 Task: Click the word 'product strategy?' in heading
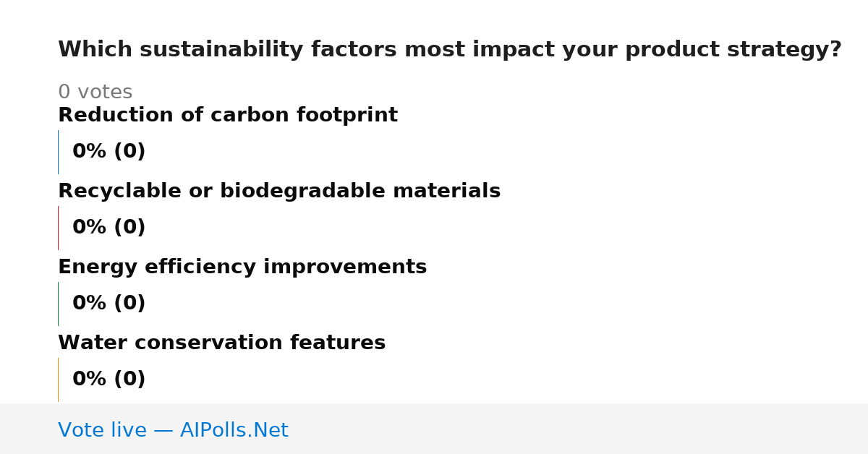733,50
